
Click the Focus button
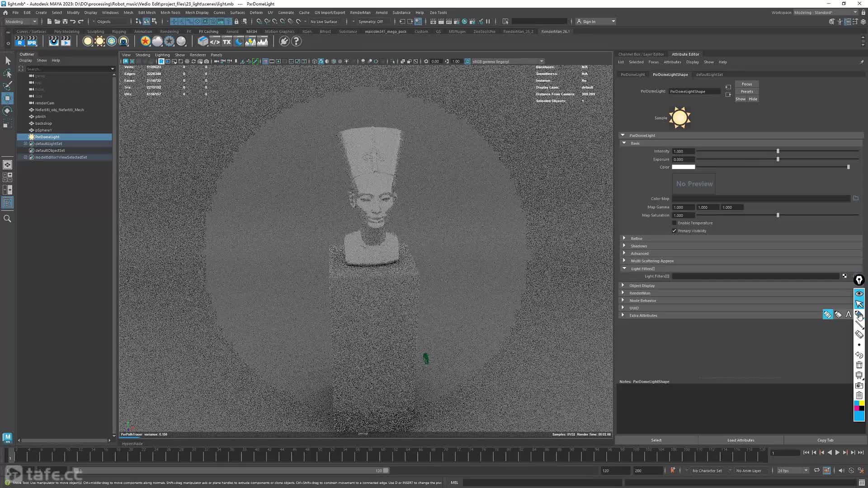coord(747,84)
